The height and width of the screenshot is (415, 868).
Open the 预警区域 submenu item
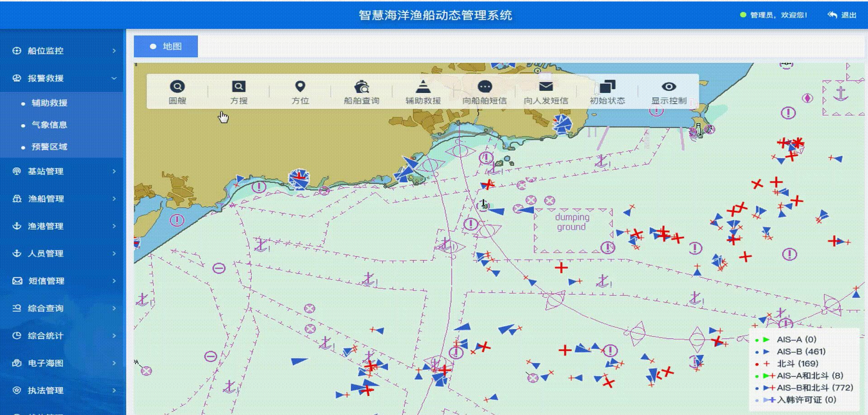pos(49,146)
